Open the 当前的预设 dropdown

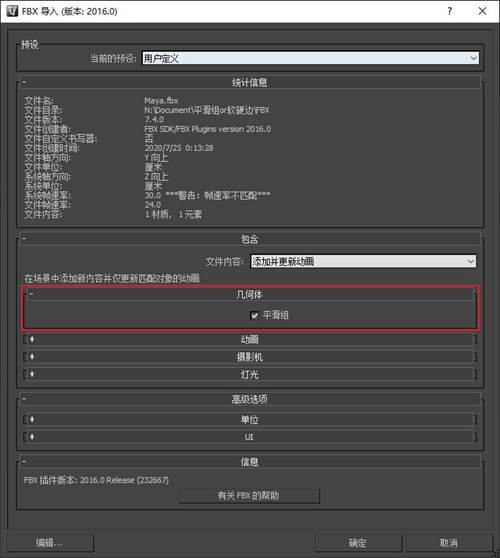pos(310,58)
